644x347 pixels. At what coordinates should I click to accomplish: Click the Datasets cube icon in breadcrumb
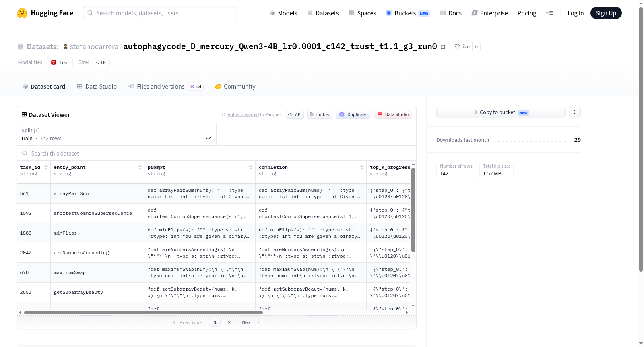click(21, 46)
